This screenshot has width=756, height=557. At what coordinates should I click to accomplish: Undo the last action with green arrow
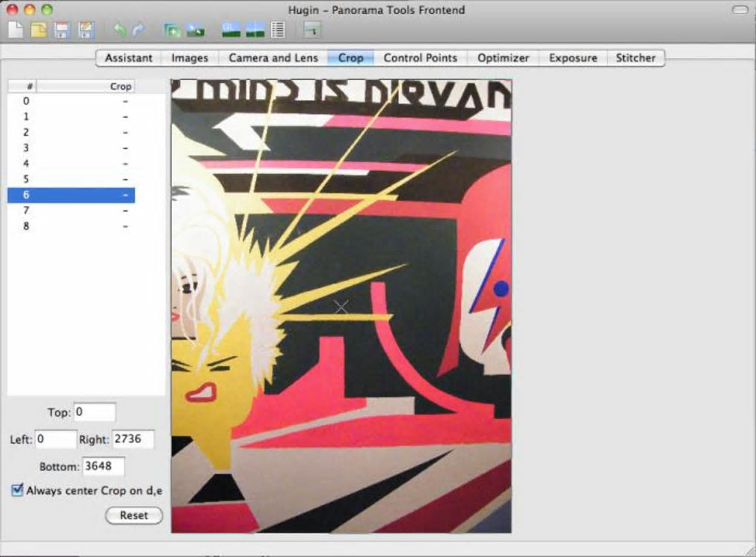click(x=119, y=30)
